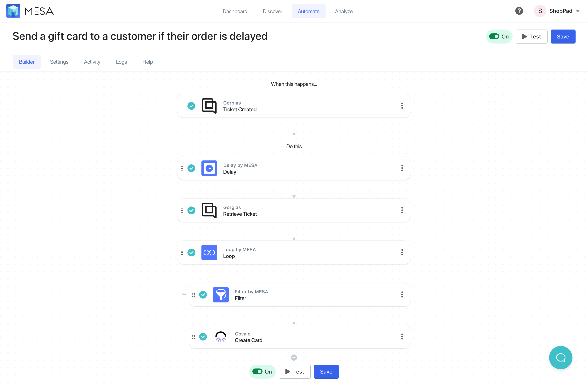Click the Govalo icon on Create Card step
This screenshot has width=588, height=385.
pyautogui.click(x=221, y=337)
